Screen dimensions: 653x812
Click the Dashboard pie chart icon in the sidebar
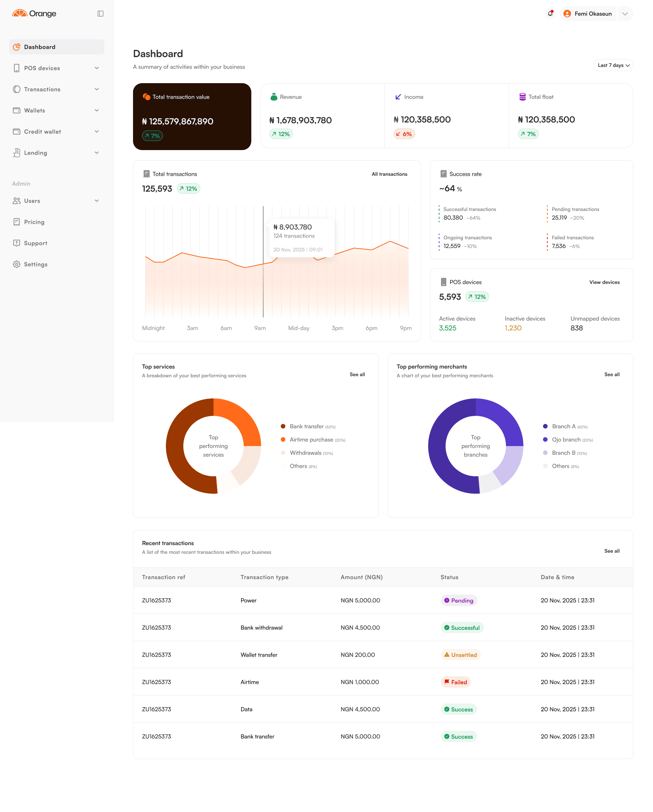tap(17, 47)
